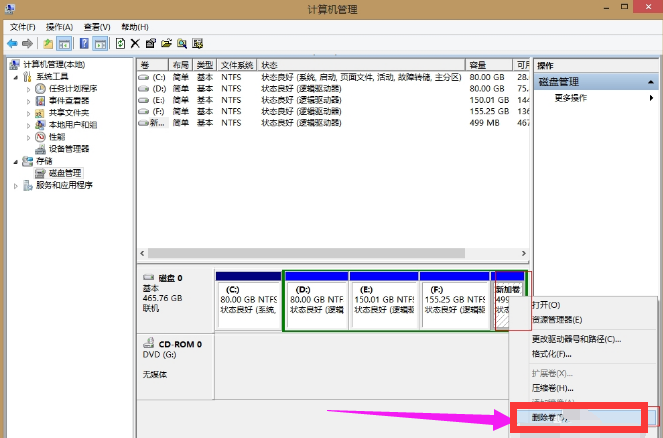The width and height of the screenshot is (663, 438).
Task: Click the black X Delete toolbar icon
Action: point(135,44)
